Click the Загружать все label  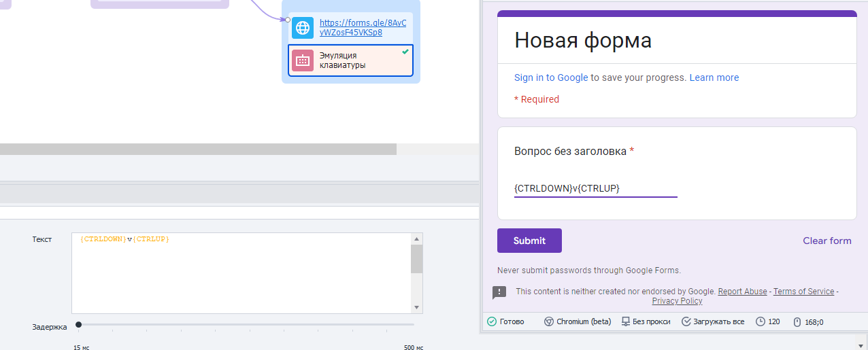(x=719, y=321)
